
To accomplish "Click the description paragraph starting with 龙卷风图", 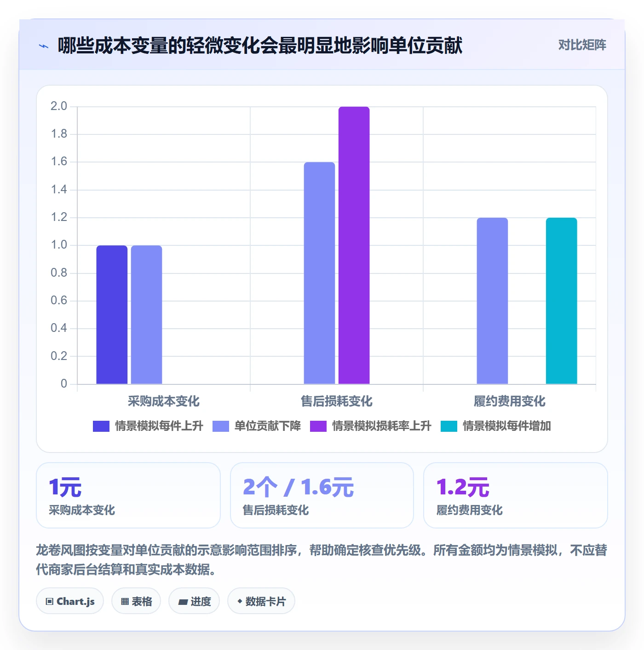I will click(322, 560).
